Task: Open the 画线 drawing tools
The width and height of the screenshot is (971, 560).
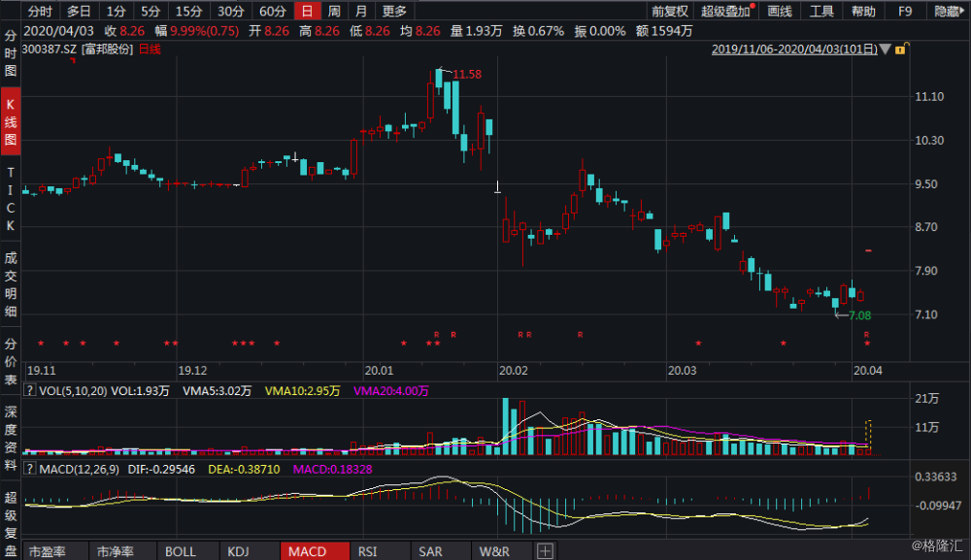Action: click(780, 11)
